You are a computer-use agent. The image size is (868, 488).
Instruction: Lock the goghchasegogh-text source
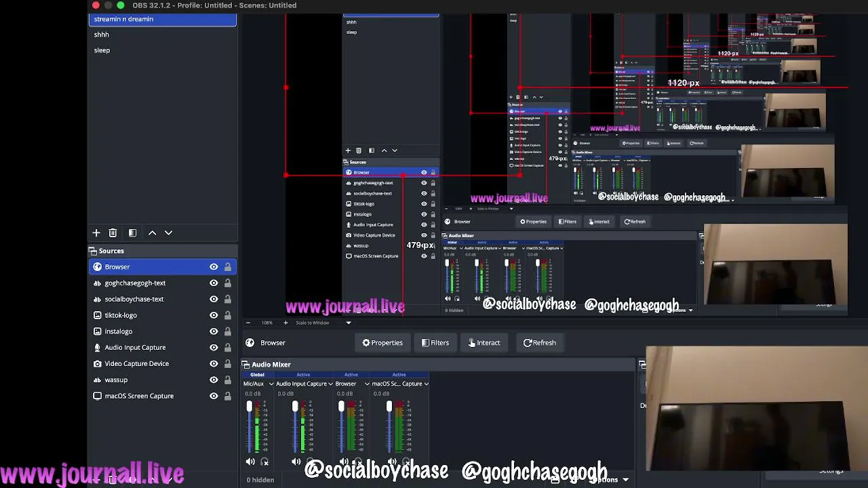[228, 283]
